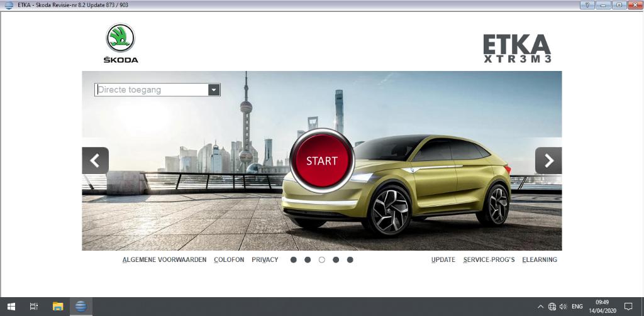The image size is (644, 316).
Task: Advance to the next carousel slide
Action: pyautogui.click(x=548, y=161)
